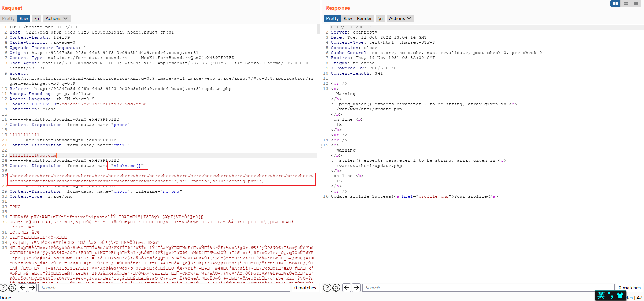The image size is (644, 301).
Task: Select Render tab in Response panel
Action: [364, 18]
